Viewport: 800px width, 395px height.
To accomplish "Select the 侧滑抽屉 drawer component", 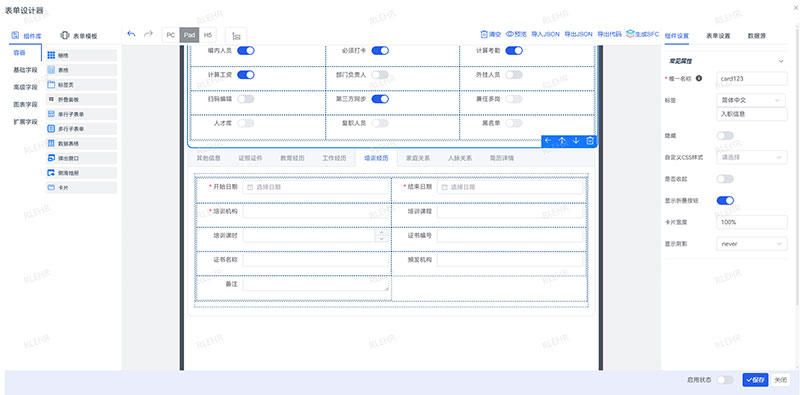I will [81, 173].
